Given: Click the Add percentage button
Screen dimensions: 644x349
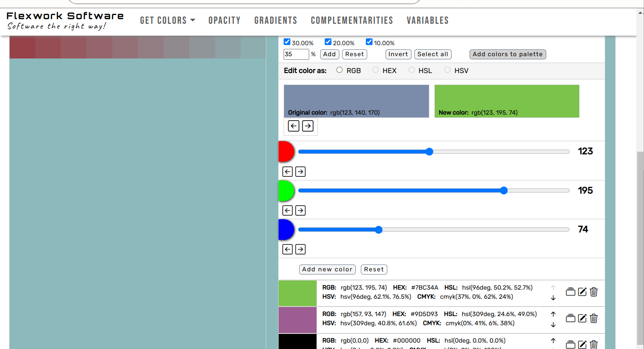Looking at the screenshot, I should tap(329, 54).
